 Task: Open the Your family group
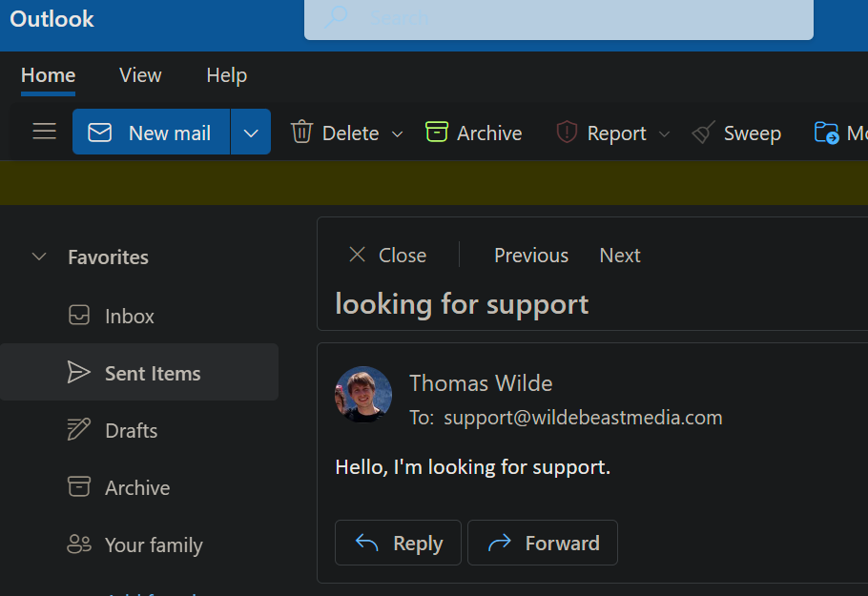(x=153, y=545)
